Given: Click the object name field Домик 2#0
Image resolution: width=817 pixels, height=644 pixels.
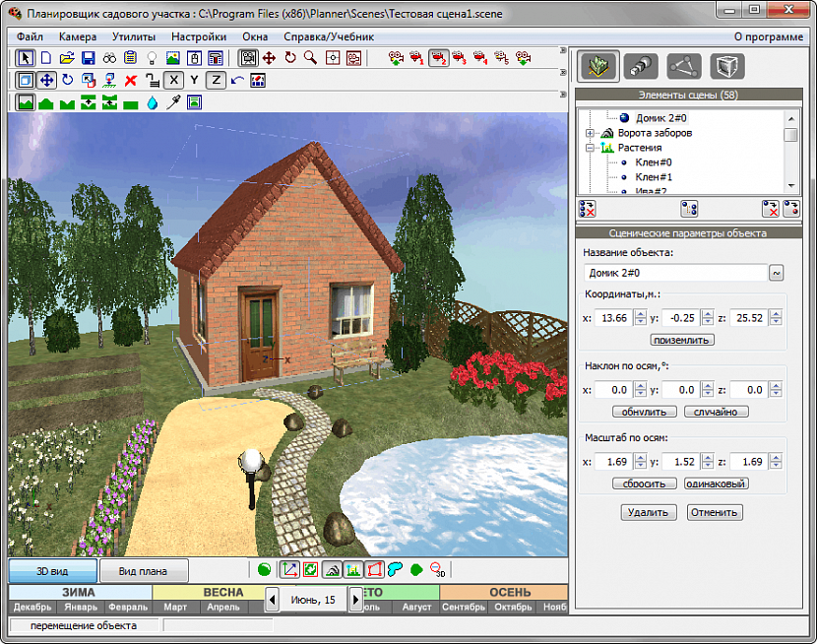Looking at the screenshot, I should [674, 273].
